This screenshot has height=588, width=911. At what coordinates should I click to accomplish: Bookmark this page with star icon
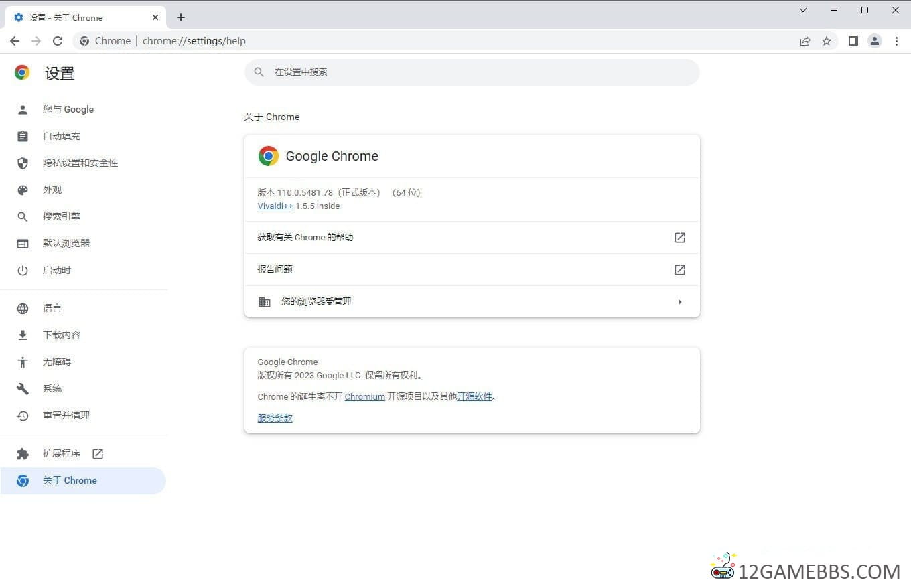click(827, 41)
